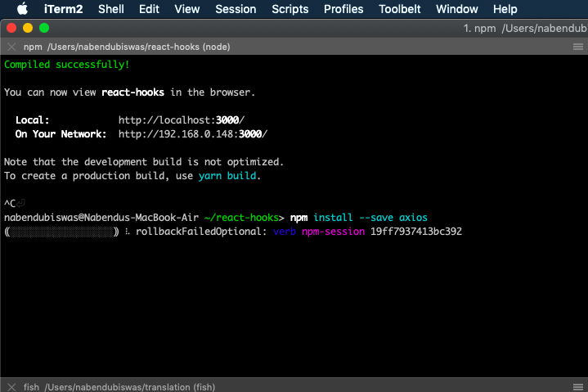Click the session id 19ff7937413bc392
The width and height of the screenshot is (588, 392).
(x=416, y=232)
